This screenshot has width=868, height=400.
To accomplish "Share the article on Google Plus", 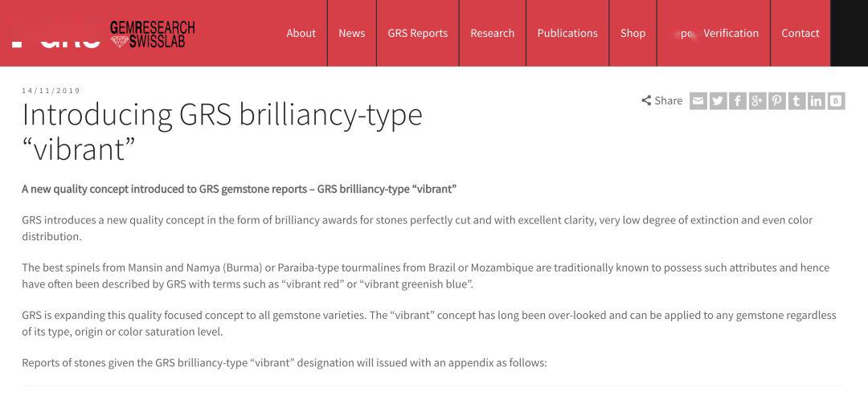I will [x=757, y=100].
